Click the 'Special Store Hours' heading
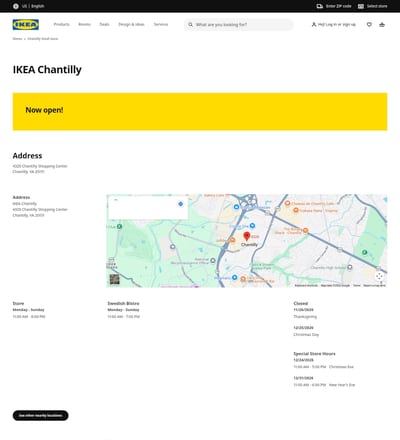 point(314,354)
